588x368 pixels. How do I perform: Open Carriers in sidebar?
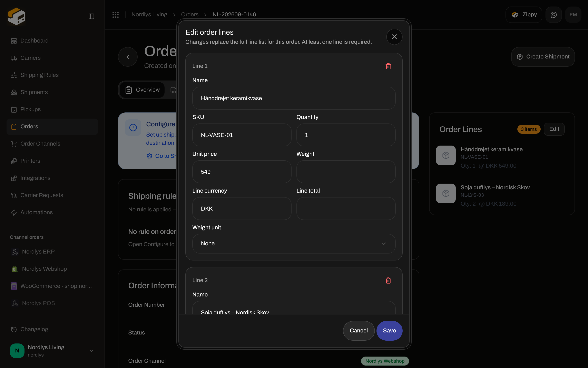coord(52,58)
